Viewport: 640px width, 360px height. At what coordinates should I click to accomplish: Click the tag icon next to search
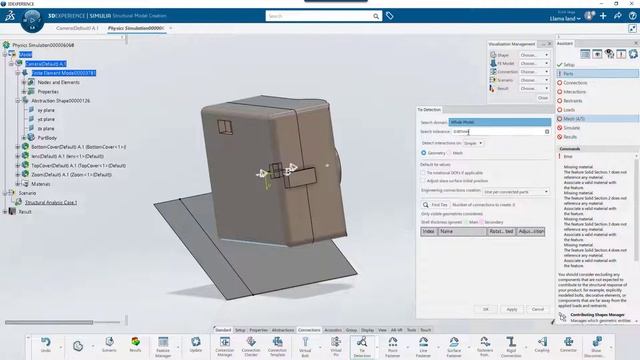pyautogui.click(x=390, y=16)
